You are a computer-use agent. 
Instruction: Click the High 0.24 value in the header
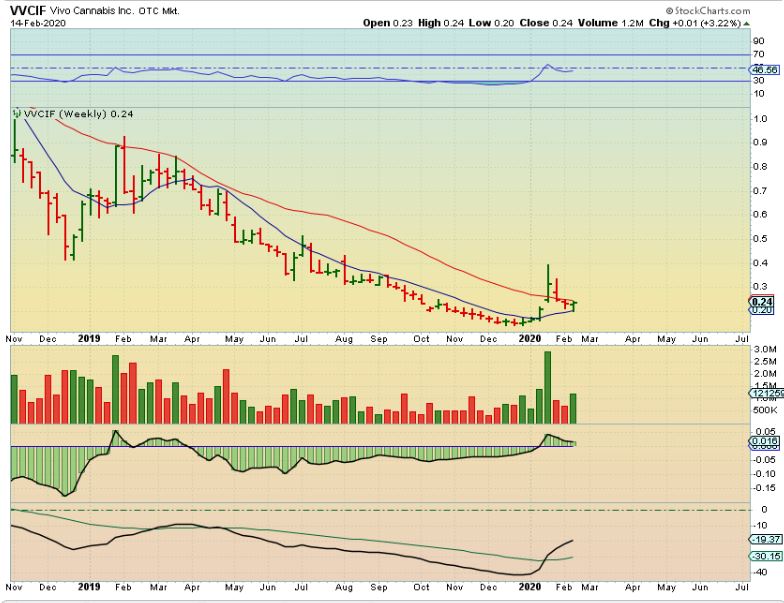click(440, 23)
